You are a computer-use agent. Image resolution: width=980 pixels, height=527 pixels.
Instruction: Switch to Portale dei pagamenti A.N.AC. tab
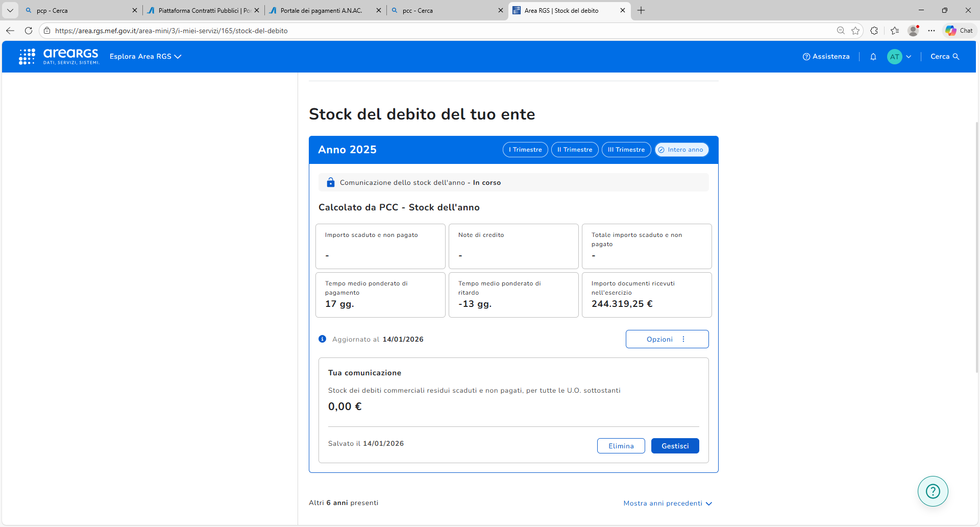[x=322, y=10]
